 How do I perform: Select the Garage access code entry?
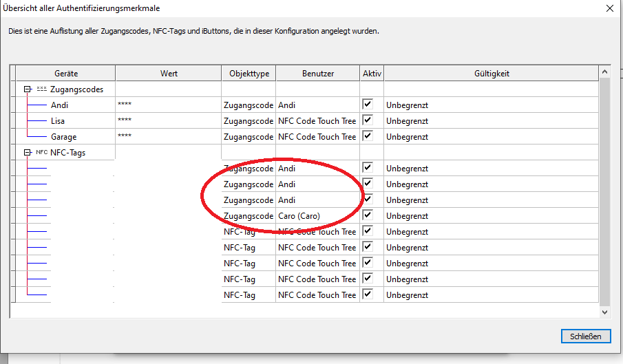tap(63, 136)
